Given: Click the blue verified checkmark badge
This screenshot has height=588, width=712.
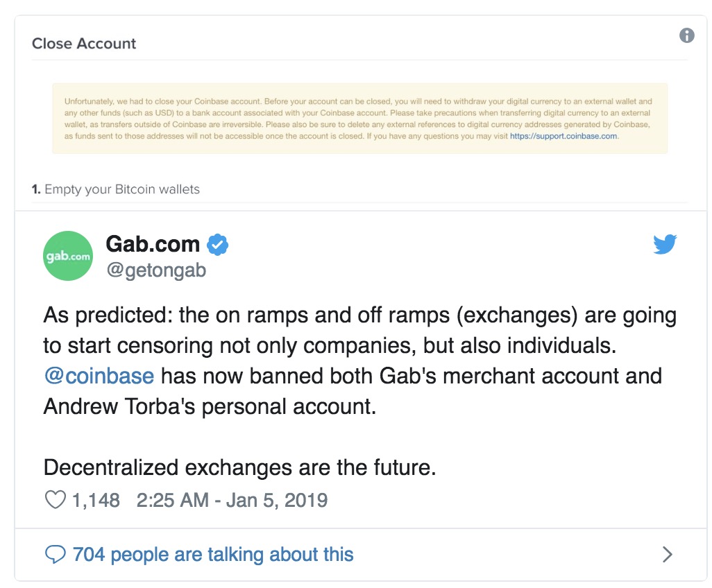Looking at the screenshot, I should coord(217,245).
